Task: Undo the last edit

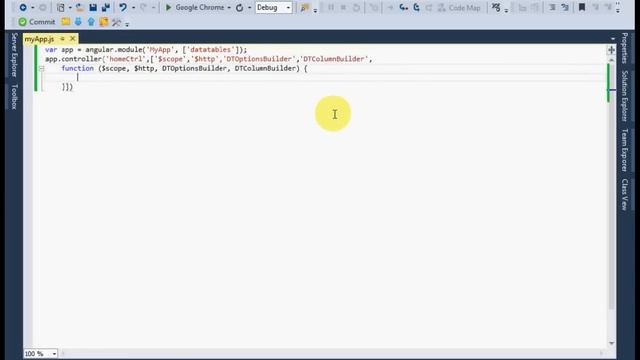Action: pyautogui.click(x=122, y=7)
